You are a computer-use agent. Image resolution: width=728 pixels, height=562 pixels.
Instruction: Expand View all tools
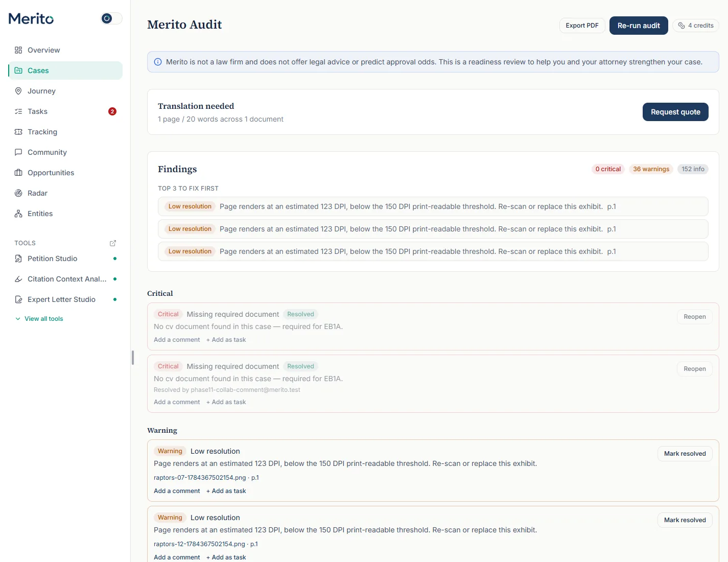39,319
